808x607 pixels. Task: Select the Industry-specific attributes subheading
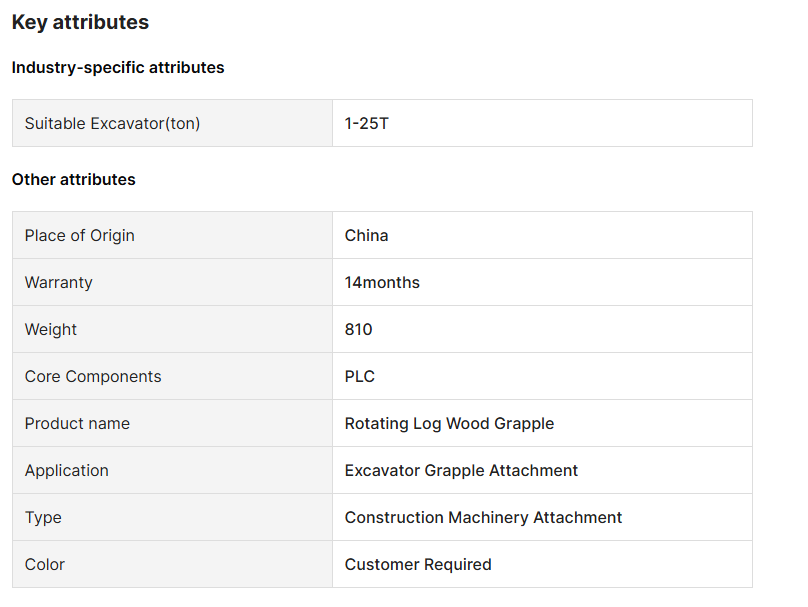coord(118,68)
